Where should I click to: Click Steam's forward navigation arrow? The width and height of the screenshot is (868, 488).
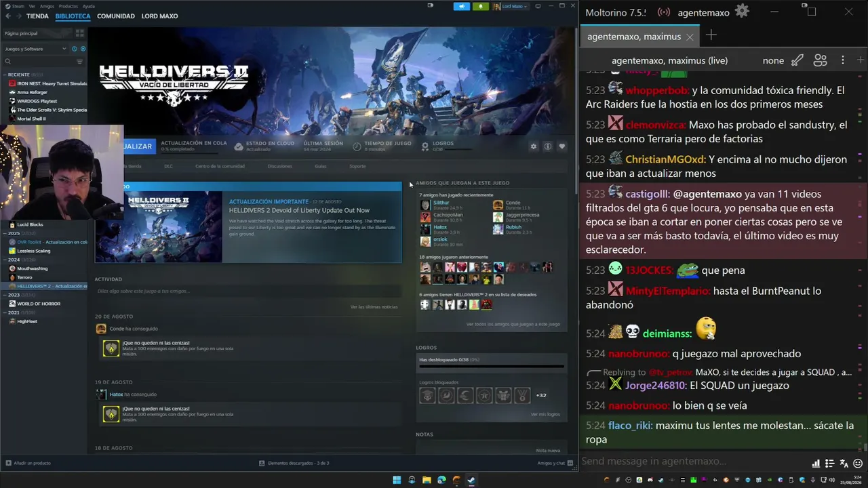[x=18, y=16]
